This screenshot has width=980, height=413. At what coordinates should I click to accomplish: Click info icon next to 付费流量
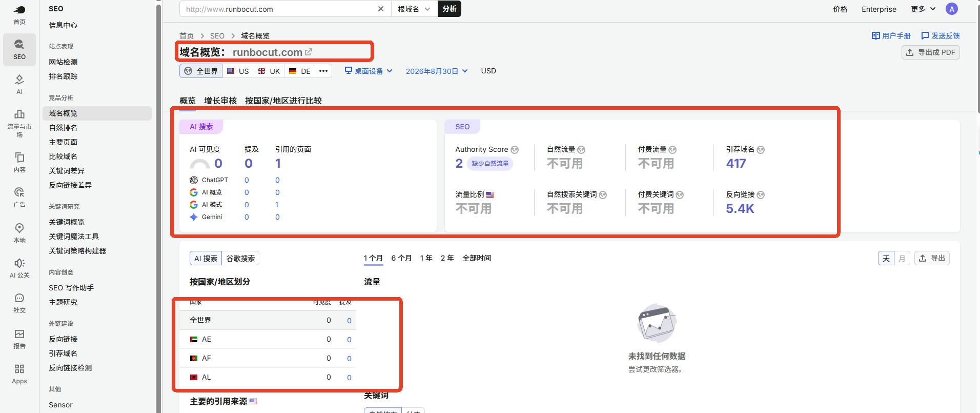pyautogui.click(x=672, y=150)
